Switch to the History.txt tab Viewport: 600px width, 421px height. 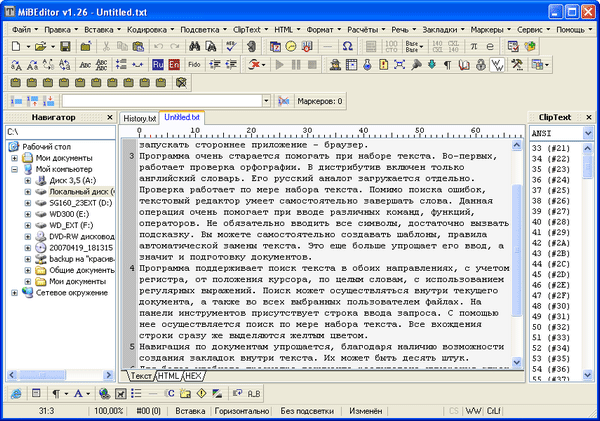pyautogui.click(x=140, y=119)
